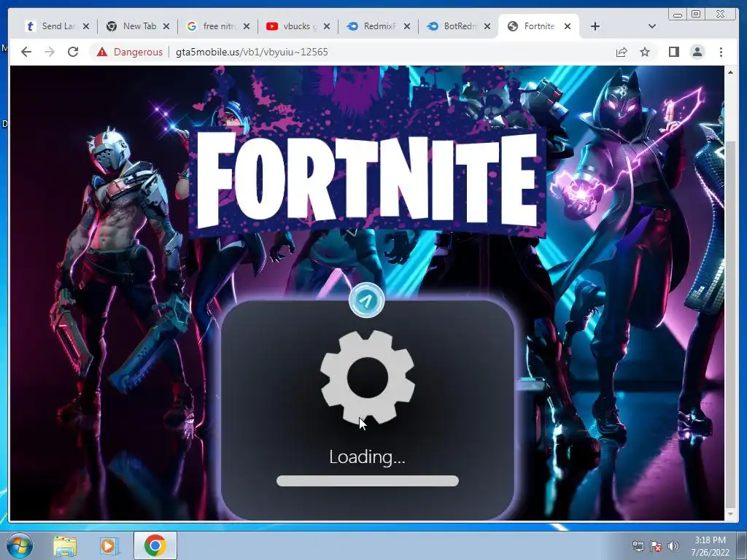Switch to the vbucks YouTube tab
This screenshot has height=560, width=747.
298,26
